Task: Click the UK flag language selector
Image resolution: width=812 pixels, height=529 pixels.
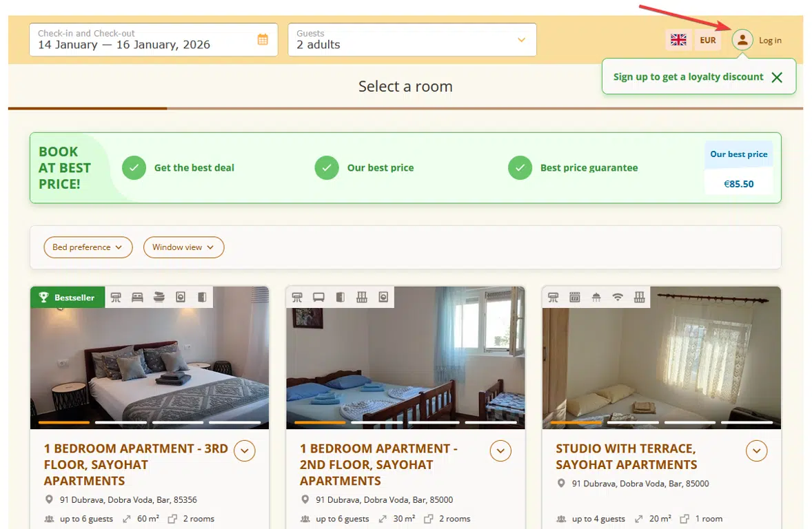Action: 679,40
